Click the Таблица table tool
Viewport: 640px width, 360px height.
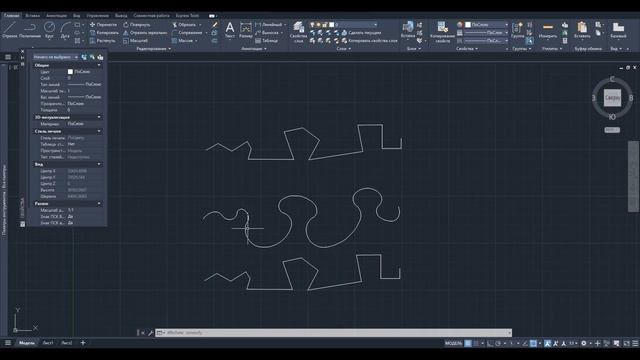click(x=267, y=41)
